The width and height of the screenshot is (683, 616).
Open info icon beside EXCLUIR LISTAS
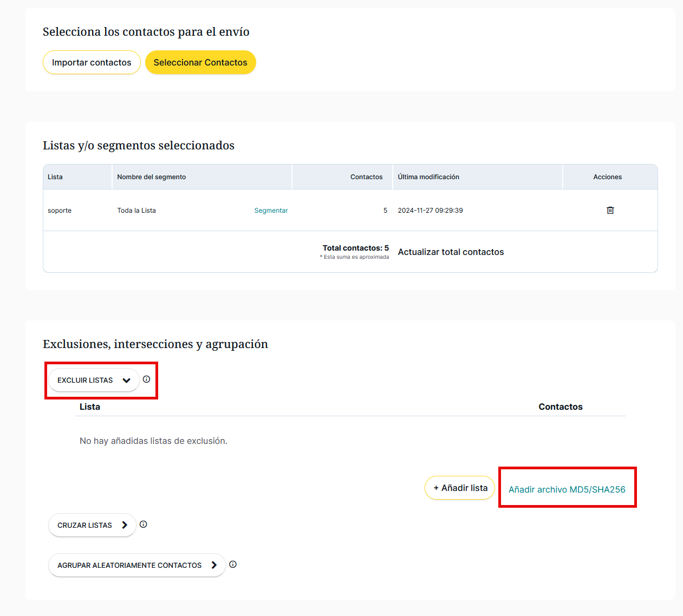(x=146, y=379)
